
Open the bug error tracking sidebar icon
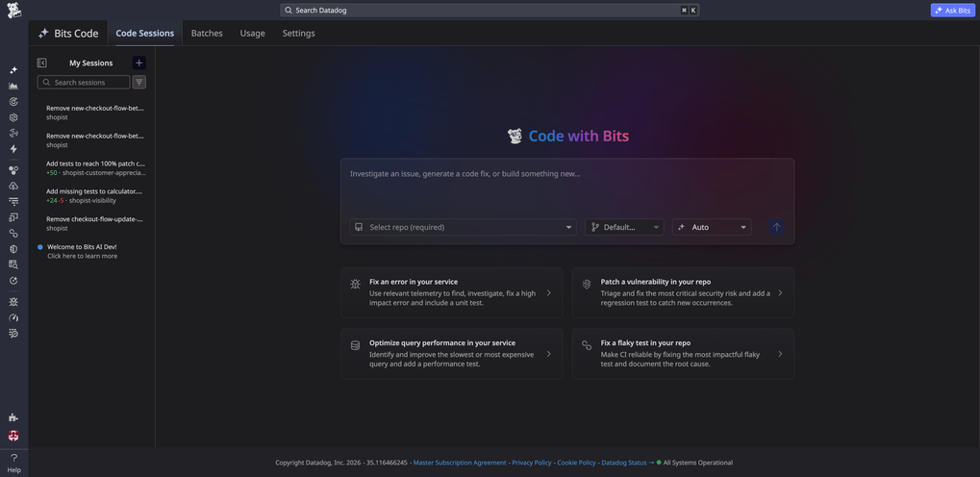pyautogui.click(x=13, y=302)
